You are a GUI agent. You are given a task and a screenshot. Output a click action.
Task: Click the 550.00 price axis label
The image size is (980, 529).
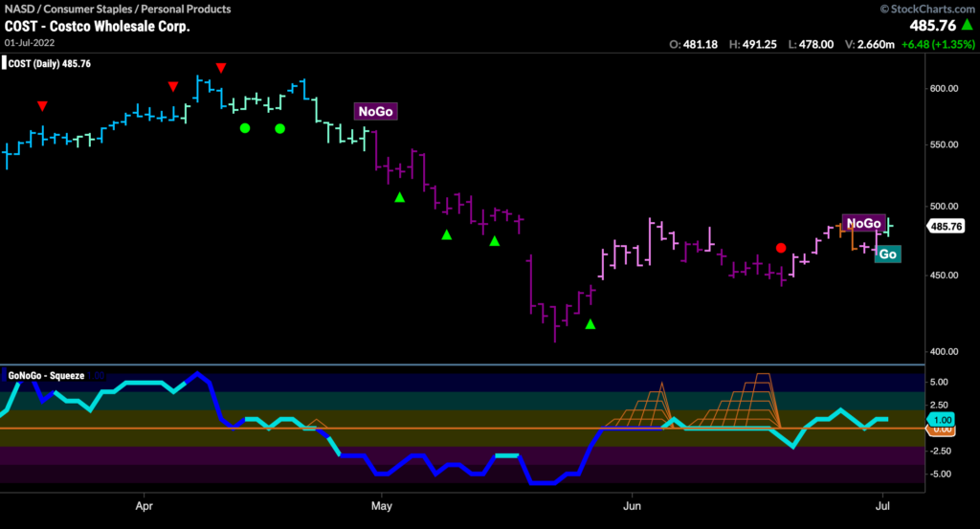pyautogui.click(x=944, y=144)
